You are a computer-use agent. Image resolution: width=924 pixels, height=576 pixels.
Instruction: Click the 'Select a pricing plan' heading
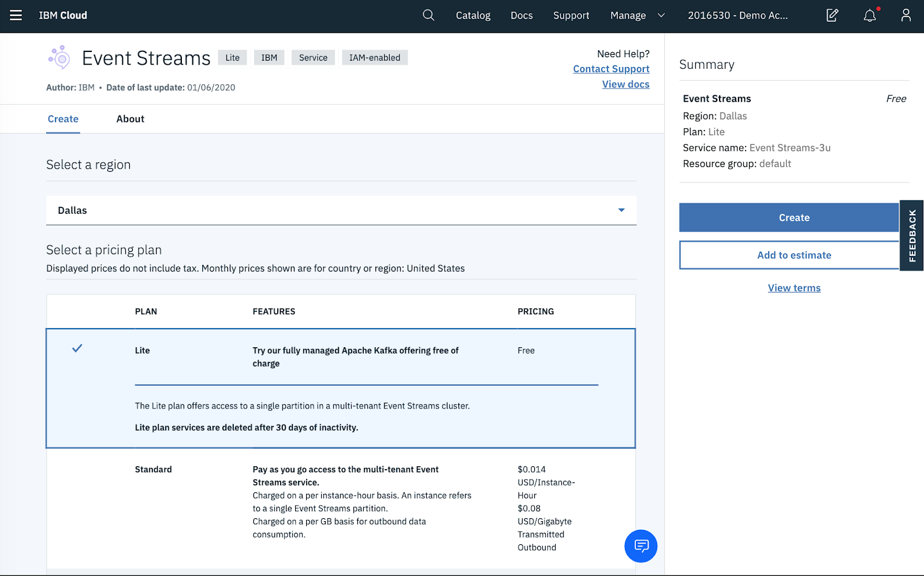tap(104, 250)
